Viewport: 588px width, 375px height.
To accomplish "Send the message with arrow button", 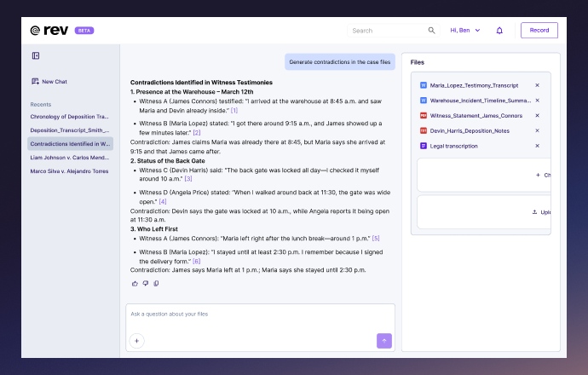I will (x=383, y=341).
